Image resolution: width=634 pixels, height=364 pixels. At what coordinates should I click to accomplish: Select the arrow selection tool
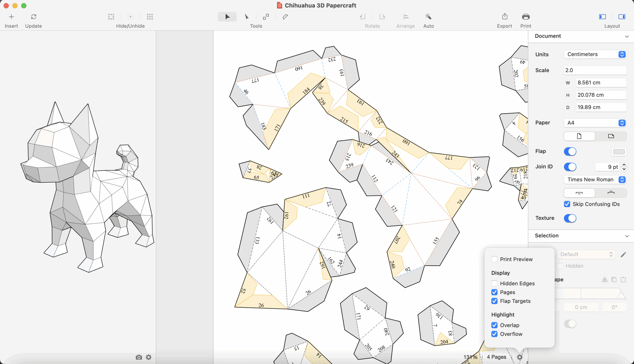coord(227,17)
